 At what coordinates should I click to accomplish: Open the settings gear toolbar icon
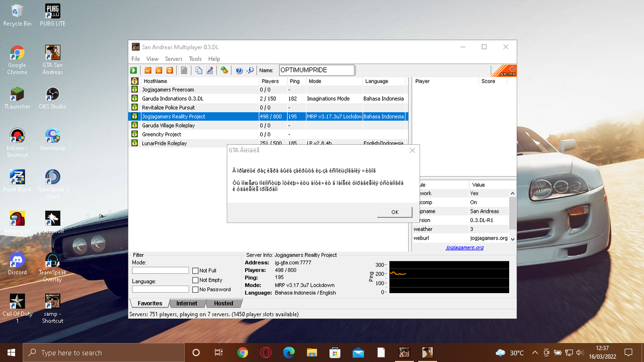[x=224, y=70]
